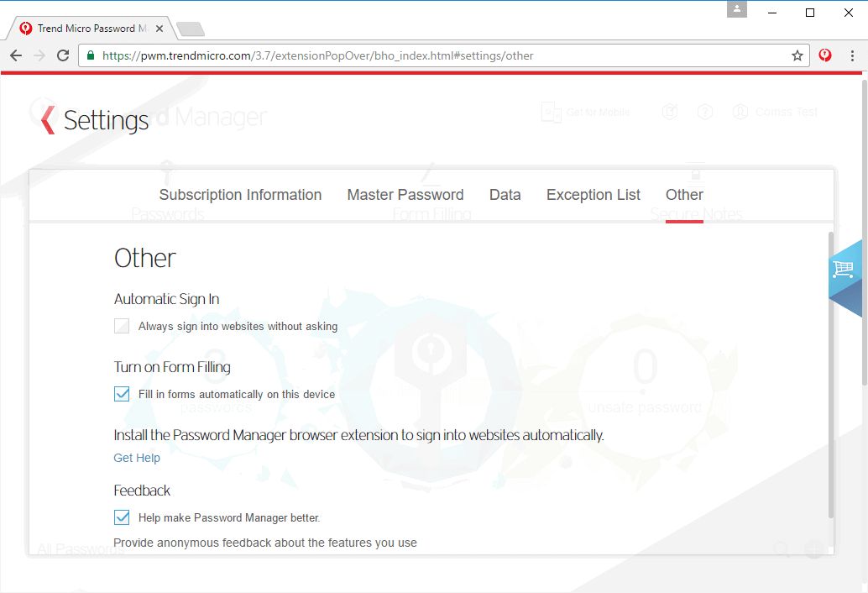
Task: Click the browser forward arrow
Action: [39, 55]
